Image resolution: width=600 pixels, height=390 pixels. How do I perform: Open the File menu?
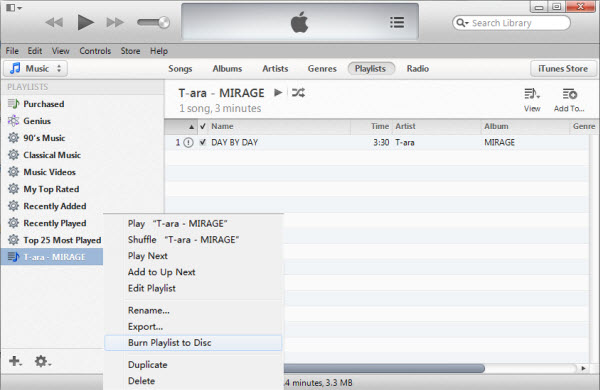tap(12, 51)
